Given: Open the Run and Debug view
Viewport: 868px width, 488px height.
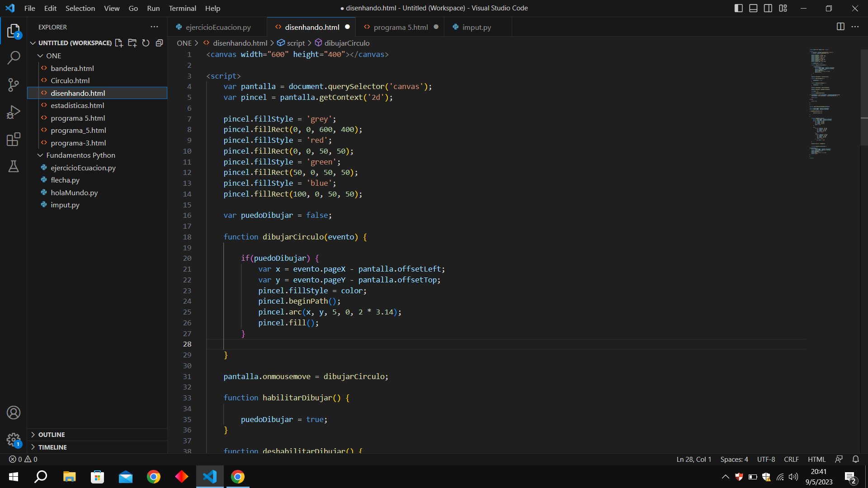Looking at the screenshot, I should click(x=14, y=112).
